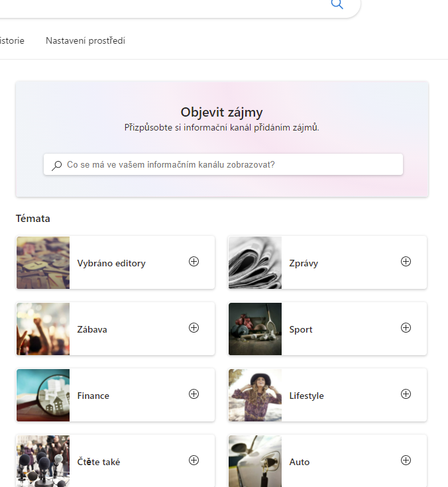Switch to the Historie tab
Image resolution: width=448 pixels, height=487 pixels.
(12, 41)
